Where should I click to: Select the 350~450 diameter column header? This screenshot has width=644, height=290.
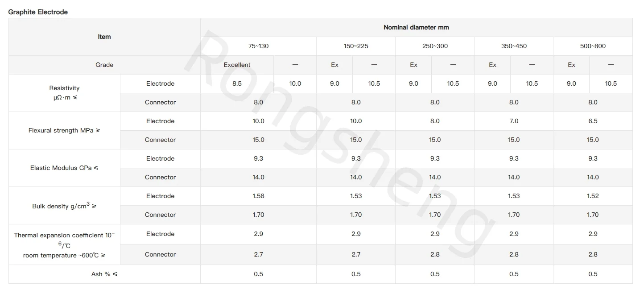coord(514,46)
